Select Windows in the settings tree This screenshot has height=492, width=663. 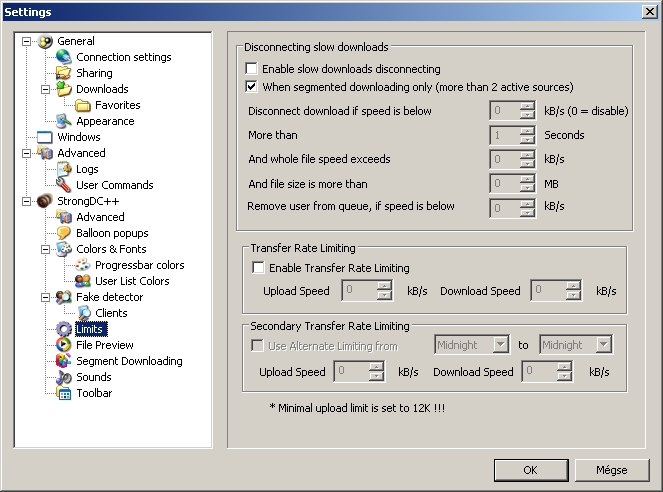tap(78, 137)
